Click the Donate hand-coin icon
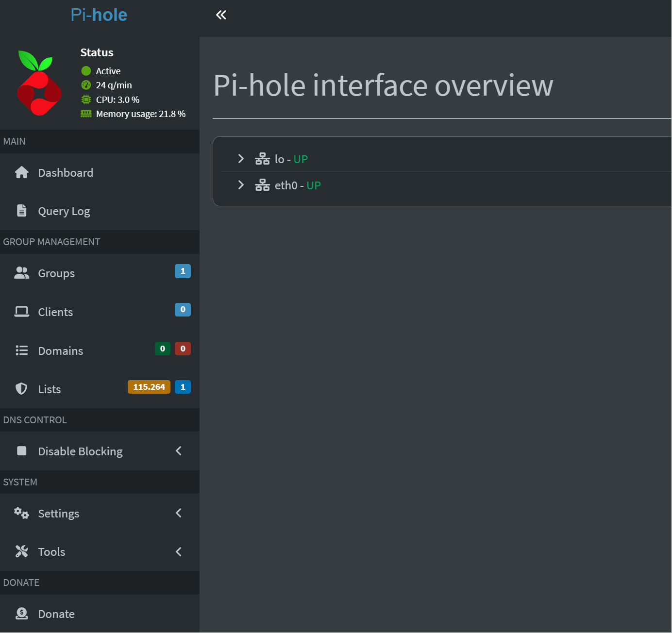Screen dimensions: 672x633 [x=21, y=614]
